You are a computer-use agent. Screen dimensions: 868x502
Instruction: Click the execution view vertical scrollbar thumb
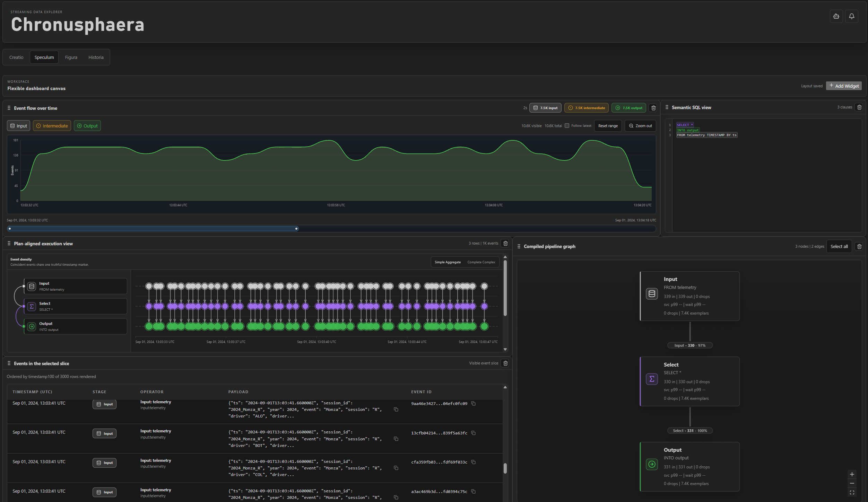[505, 288]
